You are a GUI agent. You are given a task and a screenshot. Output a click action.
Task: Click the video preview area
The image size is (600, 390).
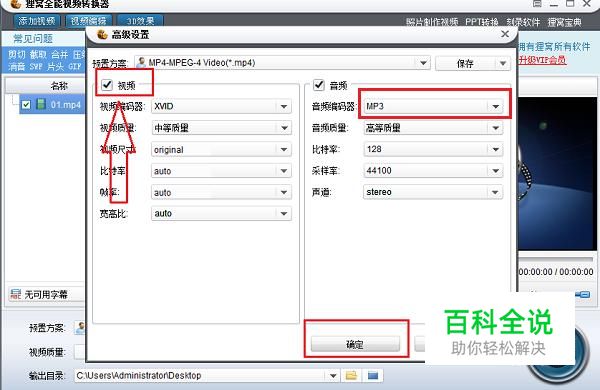click(557, 174)
